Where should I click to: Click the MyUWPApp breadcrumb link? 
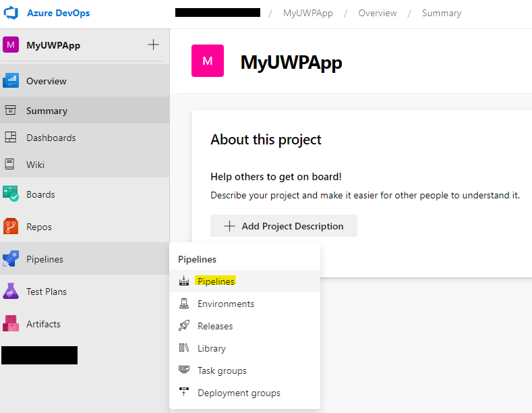tap(307, 13)
